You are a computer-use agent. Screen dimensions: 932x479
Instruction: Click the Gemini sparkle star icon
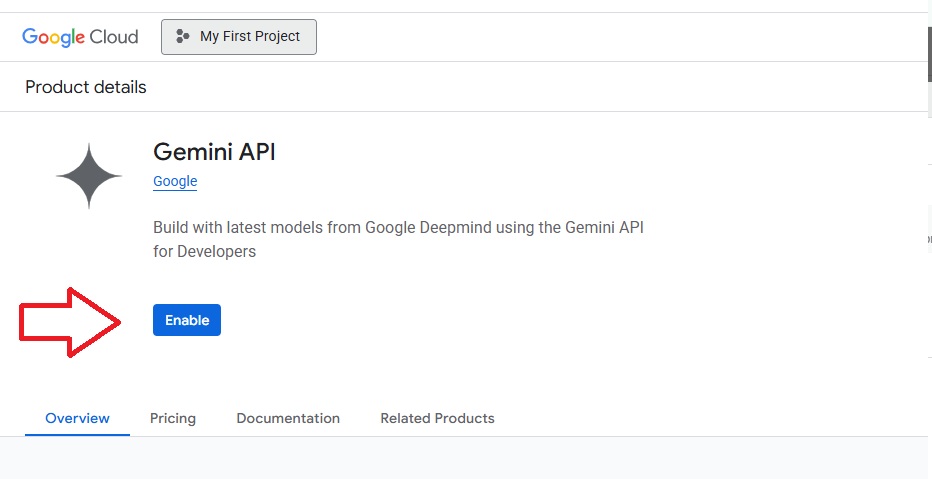point(89,176)
